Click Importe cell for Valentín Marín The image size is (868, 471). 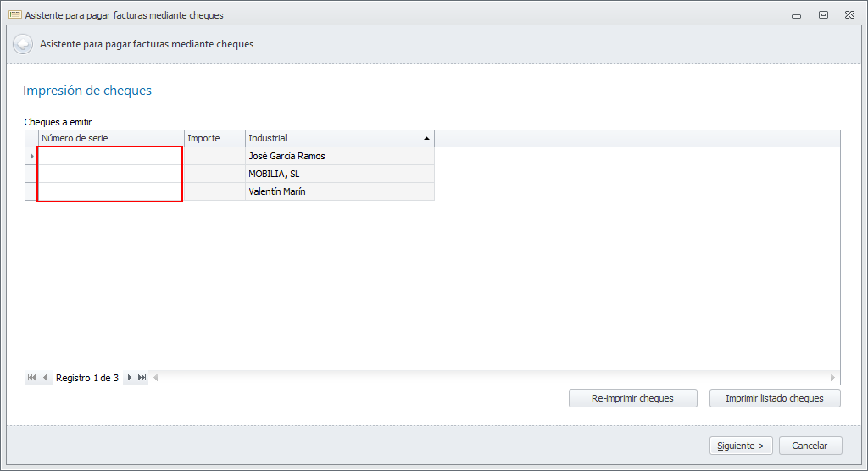214,191
